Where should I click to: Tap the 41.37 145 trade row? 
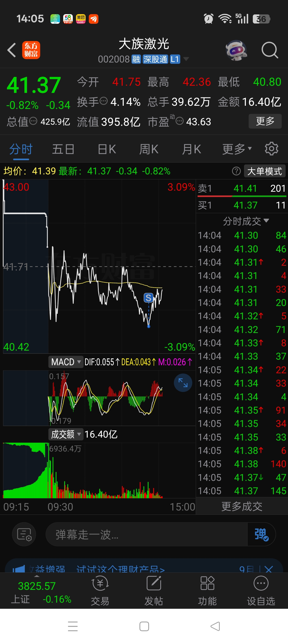point(242,491)
